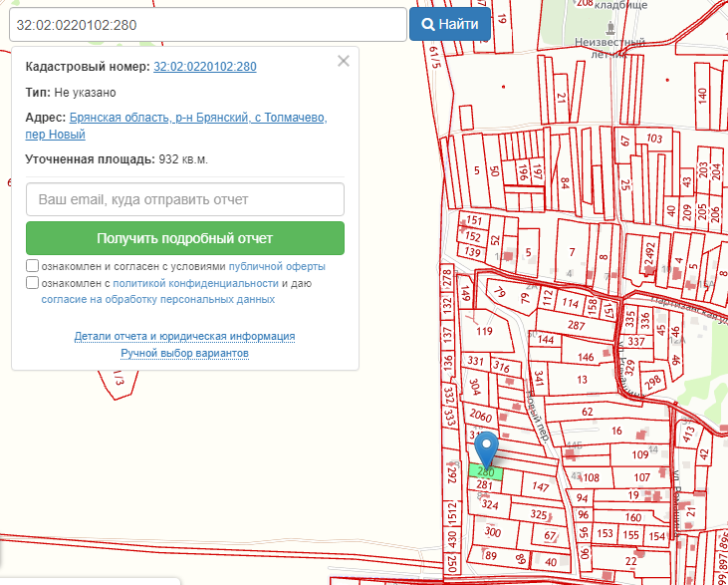Click the Найти search button
The height and width of the screenshot is (585, 728).
pos(449,24)
